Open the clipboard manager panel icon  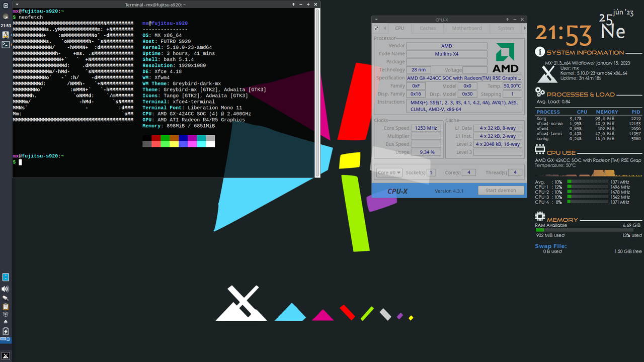[x=6, y=306]
